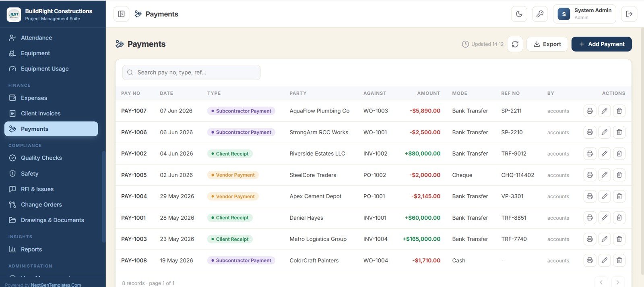Screen dimensions: 644x287
Task: Open Reports under Insights
Action: coord(51,250)
